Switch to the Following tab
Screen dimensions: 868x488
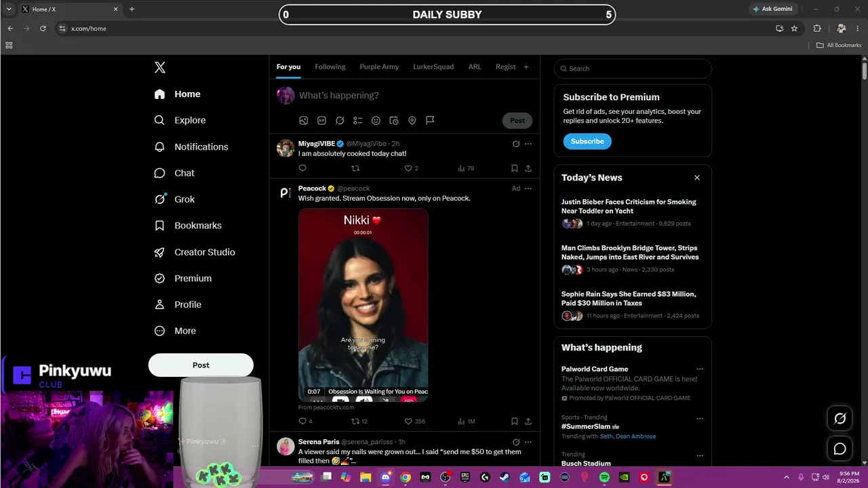point(330,67)
